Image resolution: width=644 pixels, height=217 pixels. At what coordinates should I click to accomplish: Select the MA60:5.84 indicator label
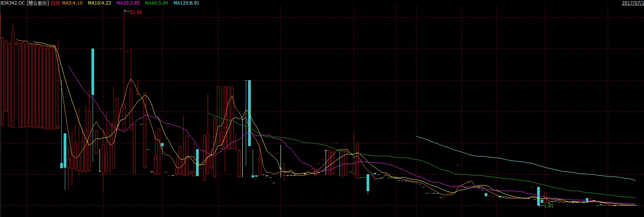[x=157, y=3]
